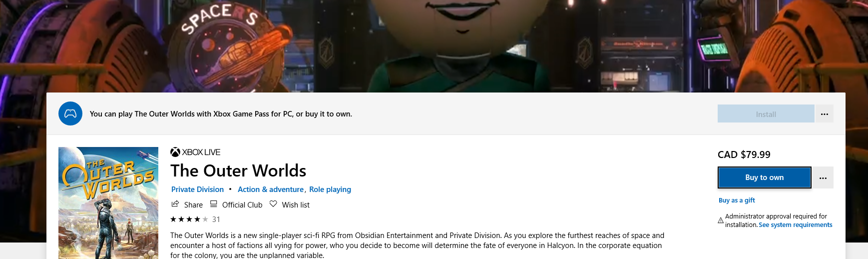Open more options next to Buy to own

[823, 177]
